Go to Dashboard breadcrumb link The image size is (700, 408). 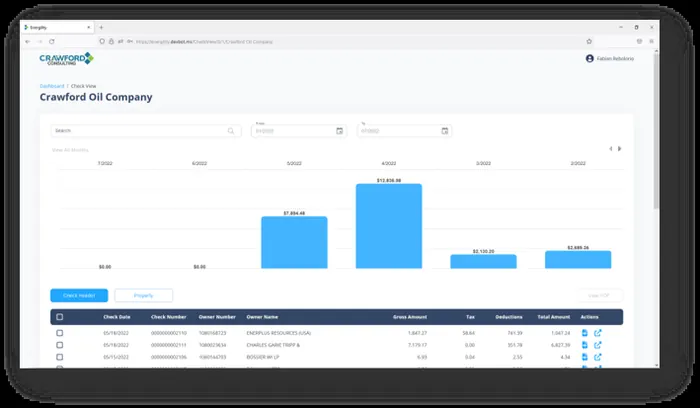click(52, 86)
